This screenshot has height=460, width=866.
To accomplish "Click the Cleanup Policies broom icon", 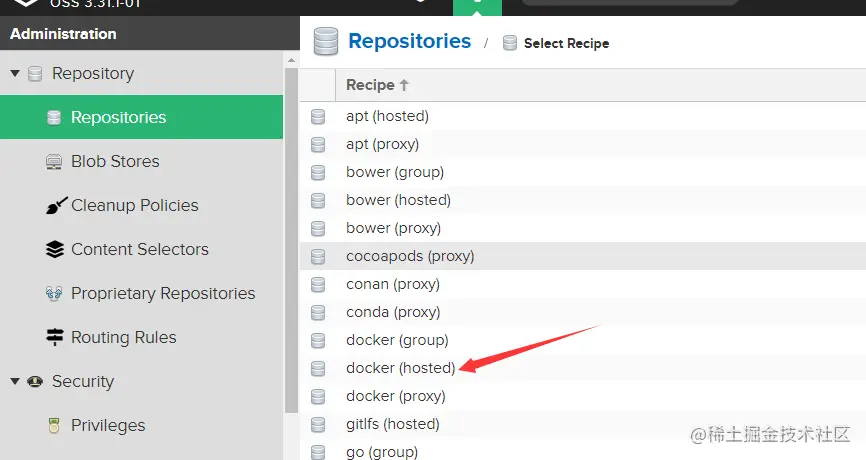I will [56, 205].
